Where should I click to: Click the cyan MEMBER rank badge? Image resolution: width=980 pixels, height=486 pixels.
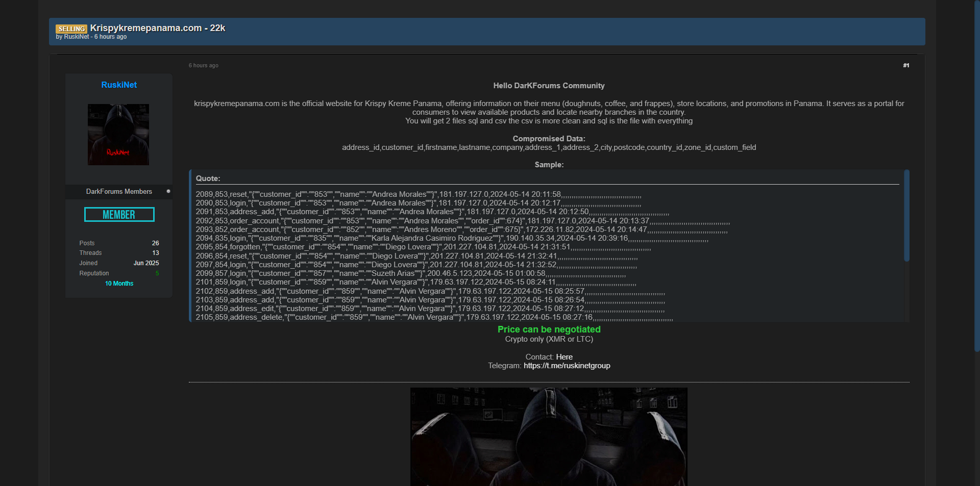(x=119, y=215)
